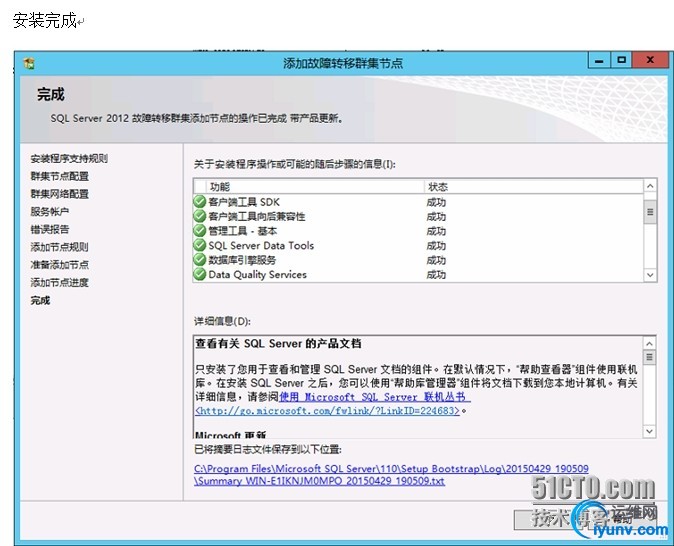674x546 pixels.
Task: Select the 客户端工具 SDK row text
Action: (x=244, y=202)
